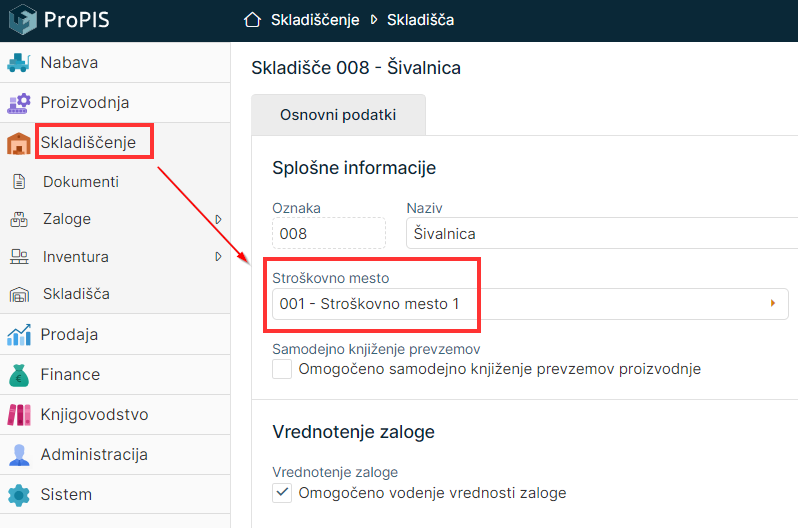Screen dimensions: 798x528
Task: Expand the Zaloge submenu arrow
Action: [218, 219]
